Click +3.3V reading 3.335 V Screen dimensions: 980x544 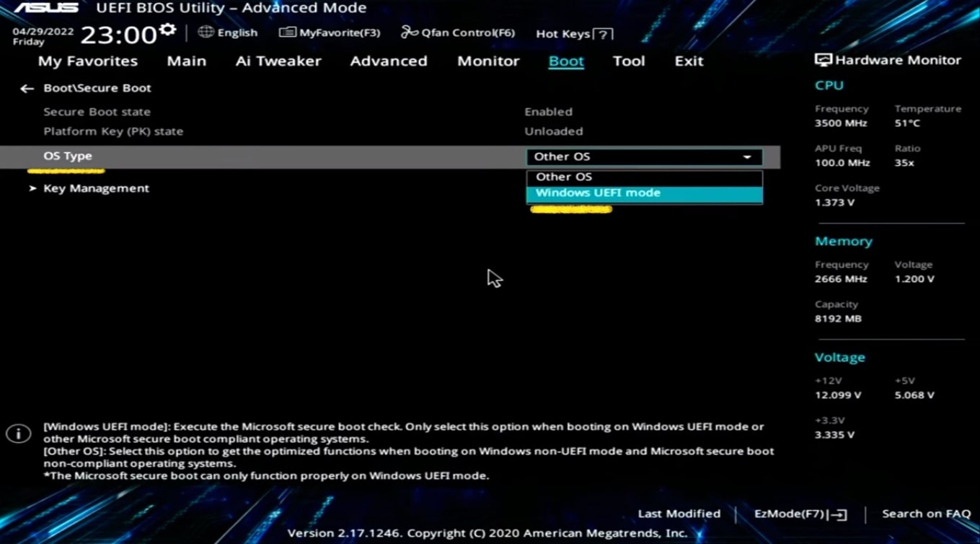[835, 435]
